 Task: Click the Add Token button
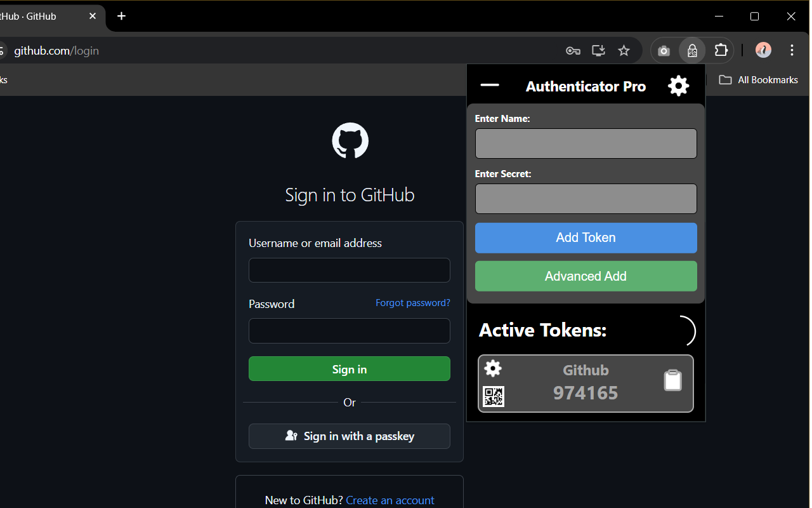pyautogui.click(x=585, y=237)
